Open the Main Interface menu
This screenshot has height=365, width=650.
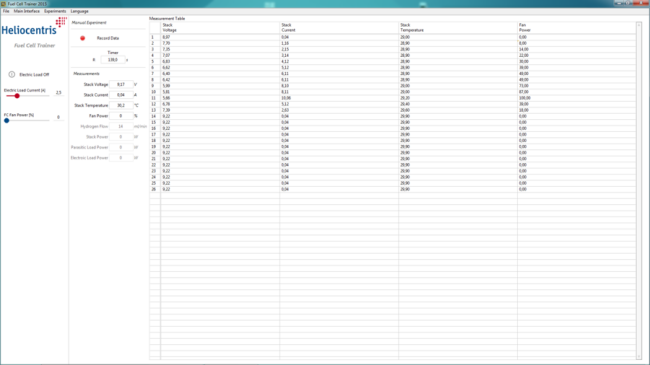[x=27, y=11]
